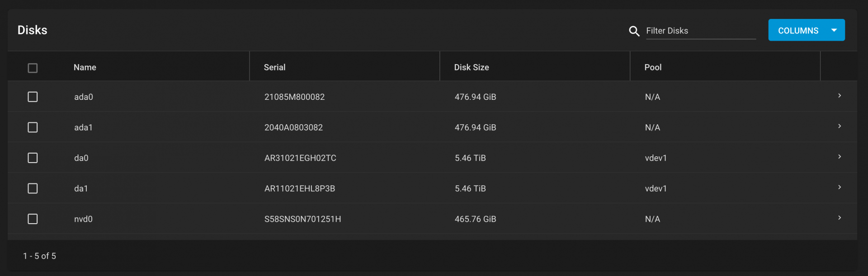The image size is (868, 276).
Task: Select serial AR31021EGH02TC
Action: pyautogui.click(x=300, y=158)
